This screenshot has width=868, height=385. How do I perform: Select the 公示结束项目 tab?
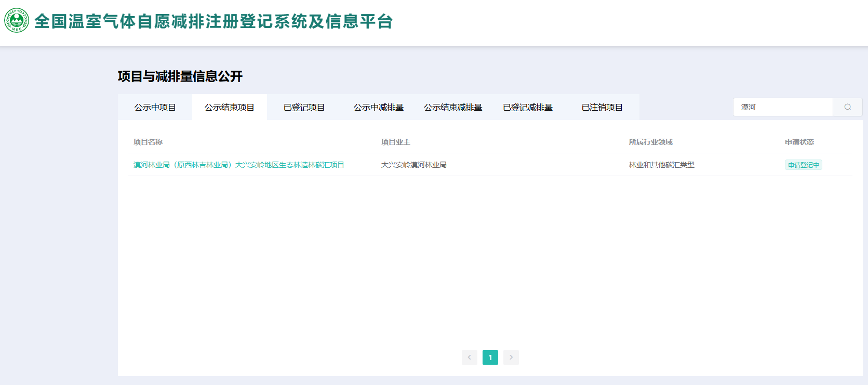click(x=229, y=108)
